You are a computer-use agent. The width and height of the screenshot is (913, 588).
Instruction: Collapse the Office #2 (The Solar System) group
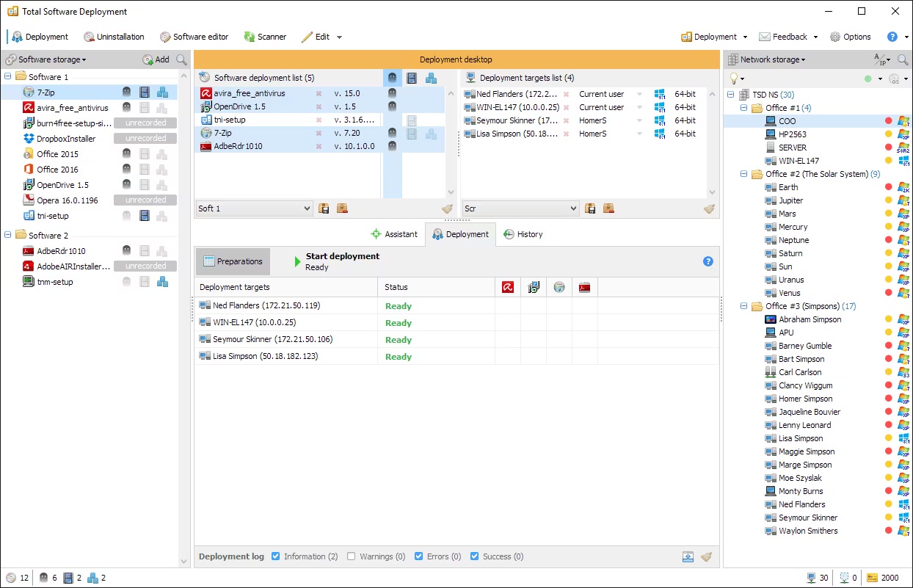(743, 174)
